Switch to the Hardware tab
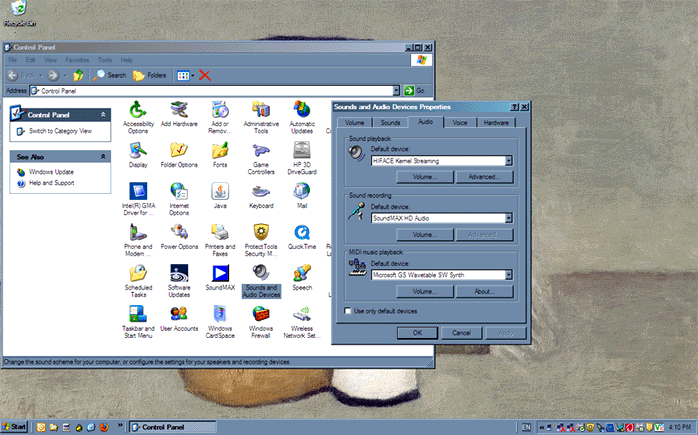Screen dimensions: 698x435 pos(496,122)
